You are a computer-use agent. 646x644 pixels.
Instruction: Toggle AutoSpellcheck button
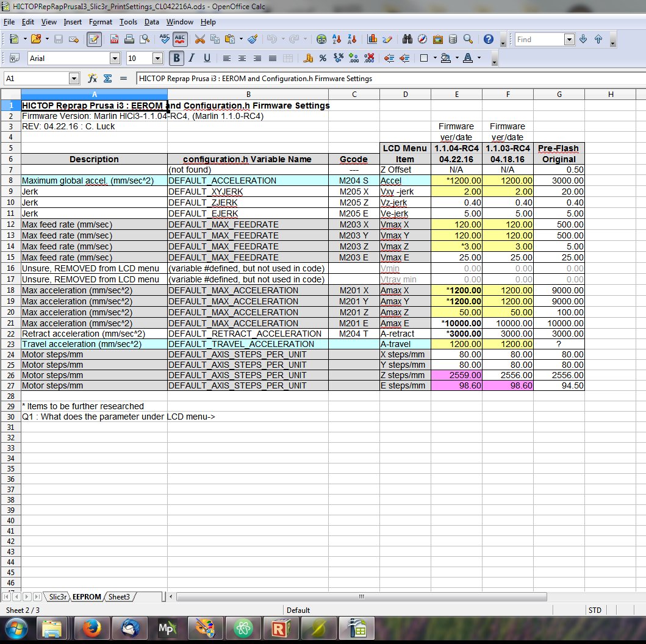tap(180, 39)
